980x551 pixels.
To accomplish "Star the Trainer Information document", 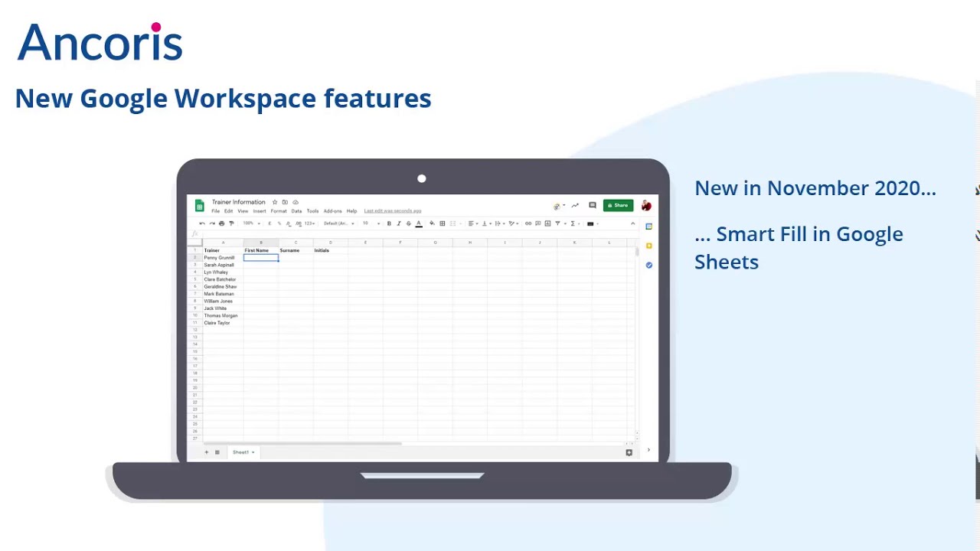I will point(275,202).
